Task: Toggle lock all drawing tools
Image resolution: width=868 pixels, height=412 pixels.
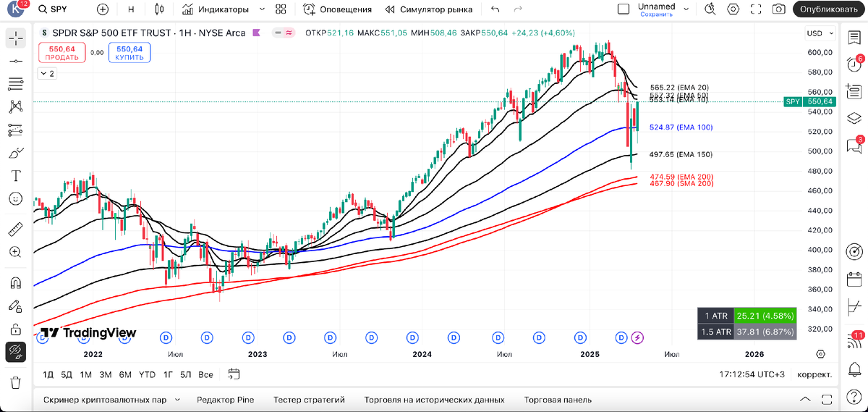Action: (x=16, y=329)
